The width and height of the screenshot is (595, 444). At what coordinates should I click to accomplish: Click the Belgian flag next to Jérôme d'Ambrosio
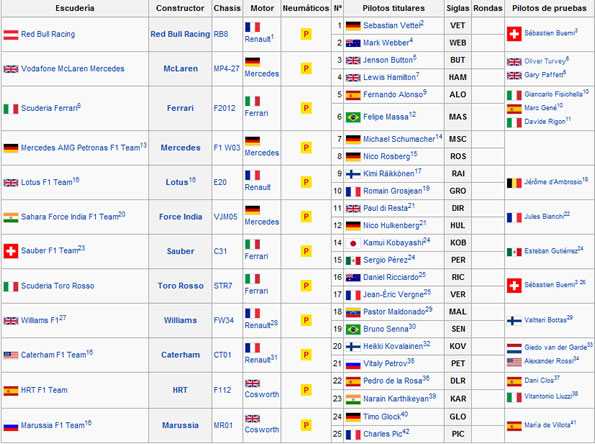click(x=514, y=183)
